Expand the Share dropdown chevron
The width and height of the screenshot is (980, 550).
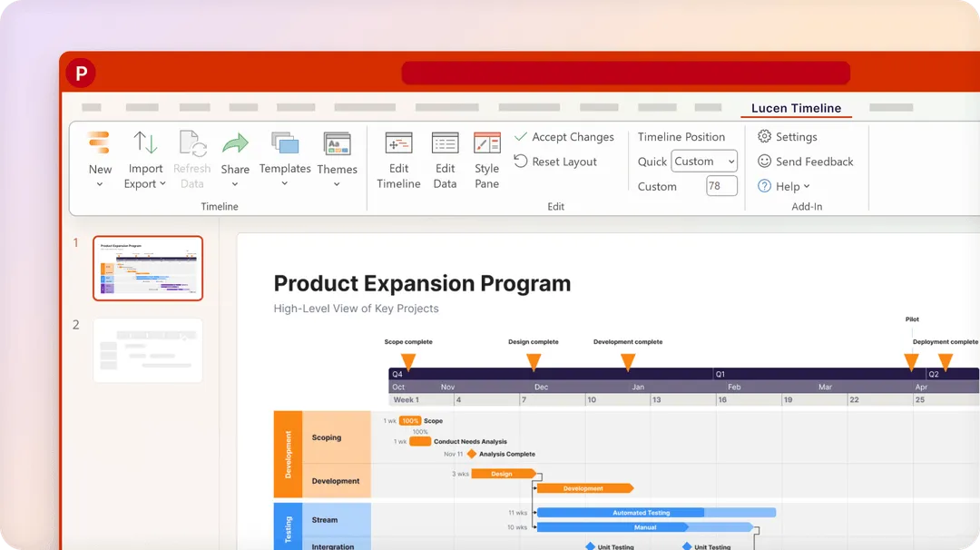click(x=235, y=184)
